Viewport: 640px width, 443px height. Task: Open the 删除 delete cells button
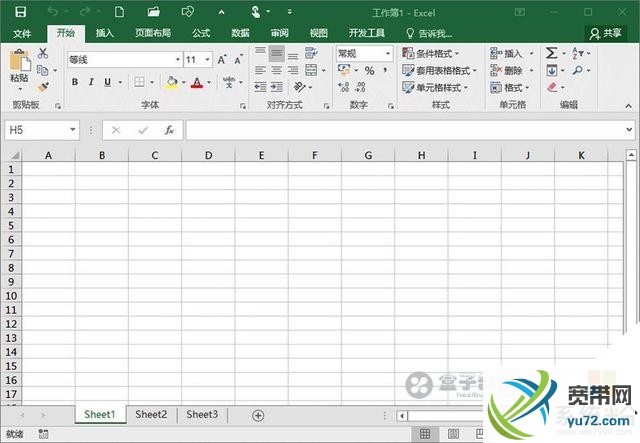[x=512, y=70]
